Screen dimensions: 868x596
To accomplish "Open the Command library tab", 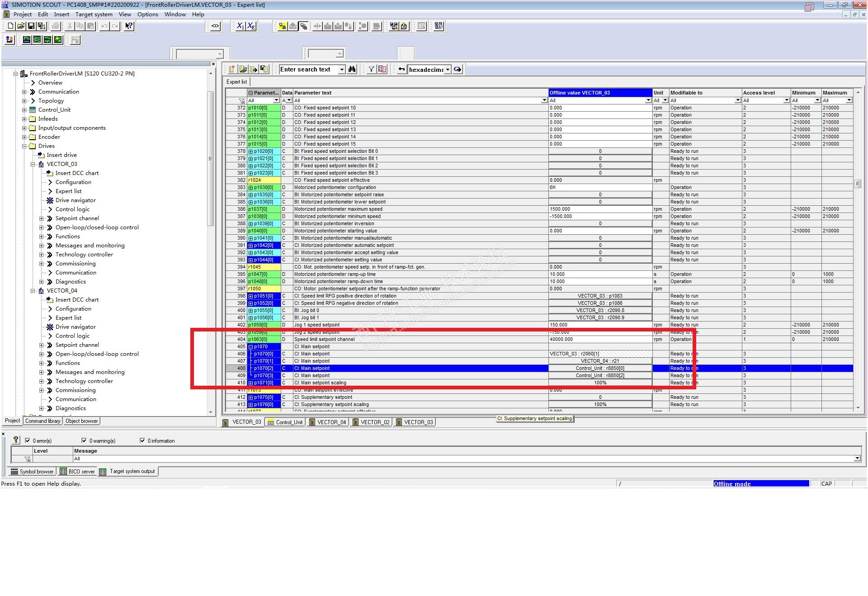I will pyautogui.click(x=42, y=421).
